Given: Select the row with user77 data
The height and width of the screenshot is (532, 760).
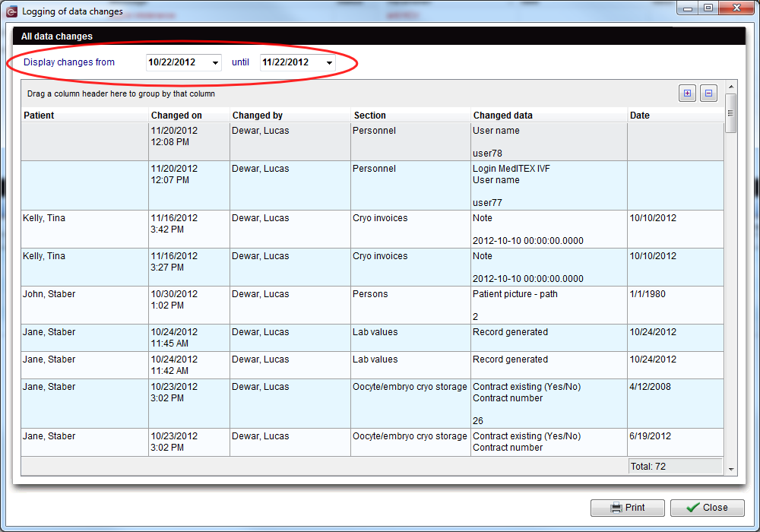Looking at the screenshot, I should click(372, 185).
